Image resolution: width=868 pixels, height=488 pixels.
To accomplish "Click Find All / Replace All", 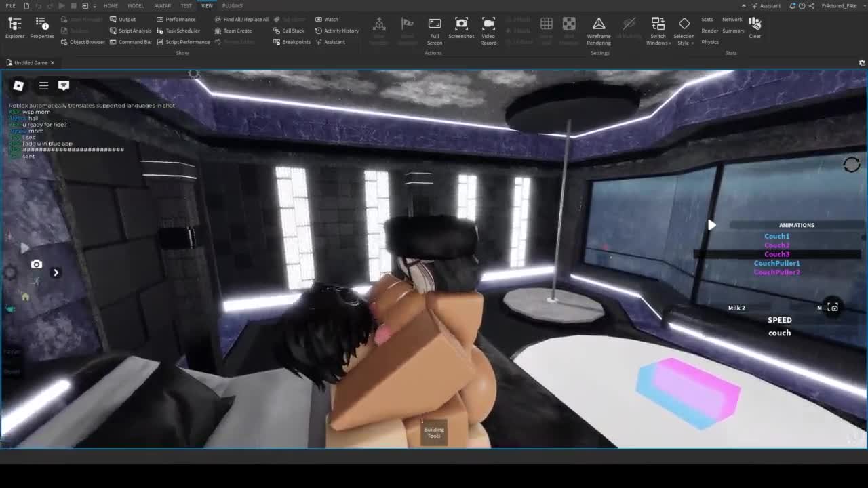I will 241,19.
